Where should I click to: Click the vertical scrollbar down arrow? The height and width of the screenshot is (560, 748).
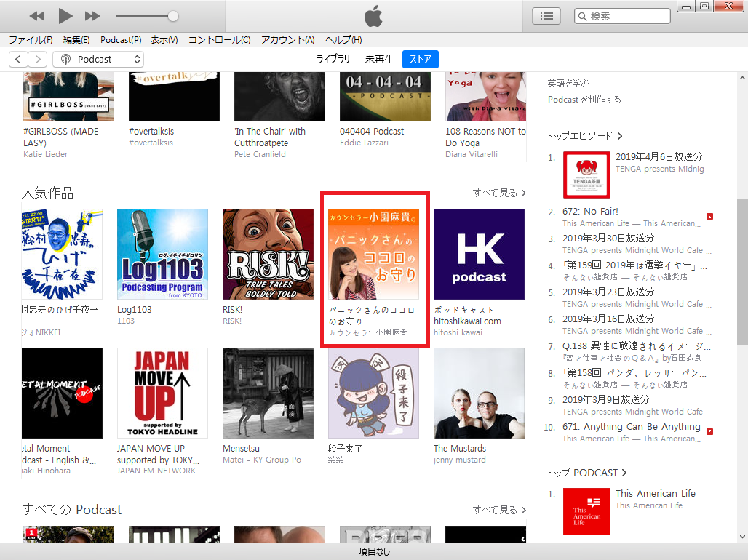[742, 537]
